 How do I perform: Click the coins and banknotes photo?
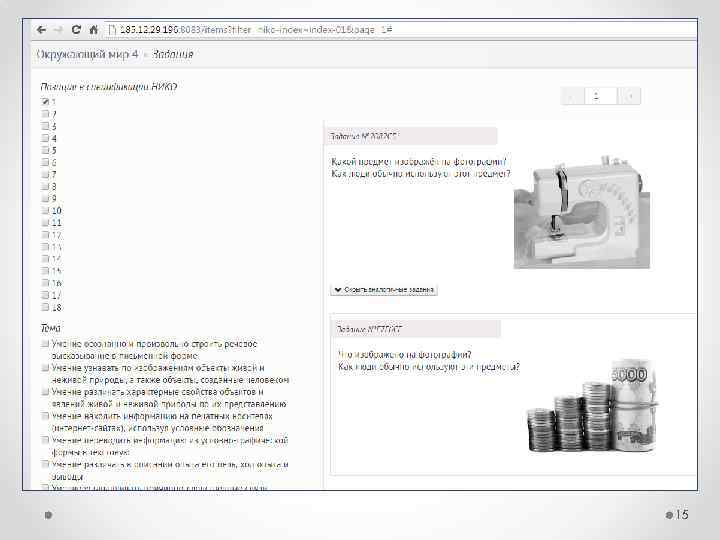(x=591, y=406)
